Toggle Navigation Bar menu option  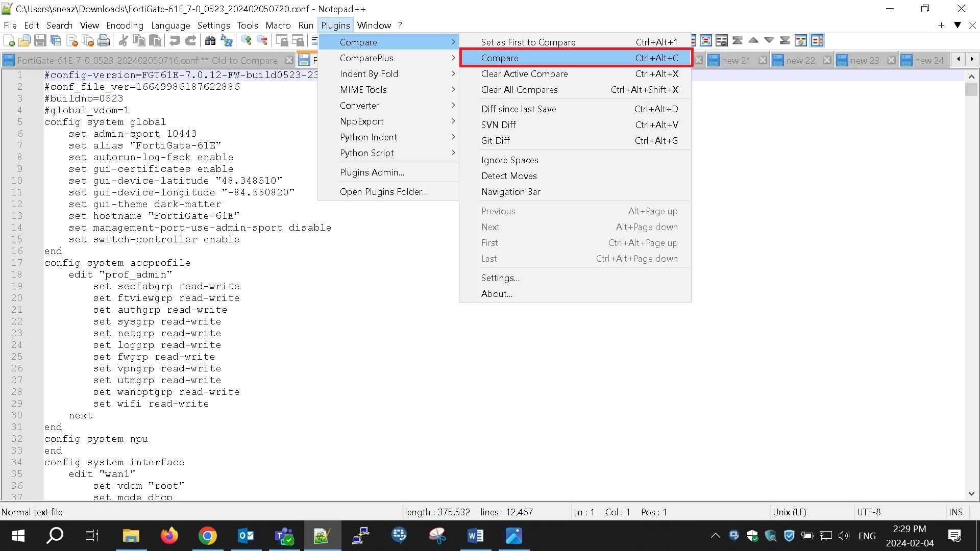[575, 192]
